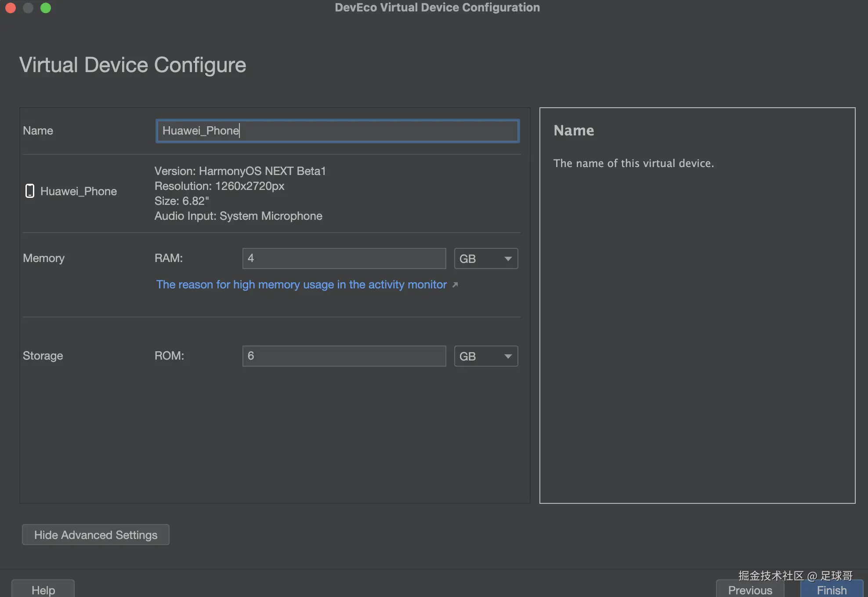Image resolution: width=868 pixels, height=597 pixels.
Task: Select the Huawei_Phone device label
Action: (79, 191)
